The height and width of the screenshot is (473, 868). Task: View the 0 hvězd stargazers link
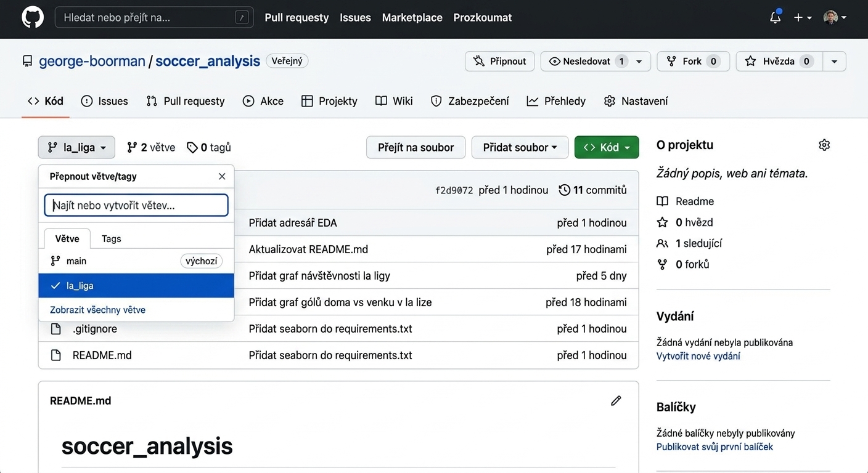click(685, 222)
